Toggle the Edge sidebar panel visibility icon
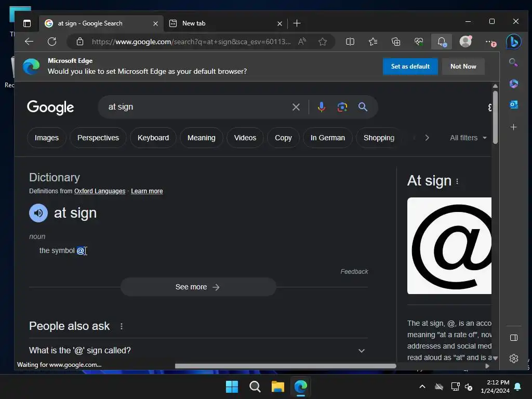 pyautogui.click(x=514, y=338)
